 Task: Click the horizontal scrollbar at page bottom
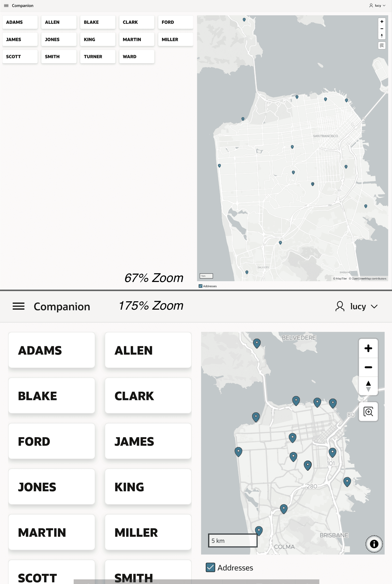pos(196,582)
